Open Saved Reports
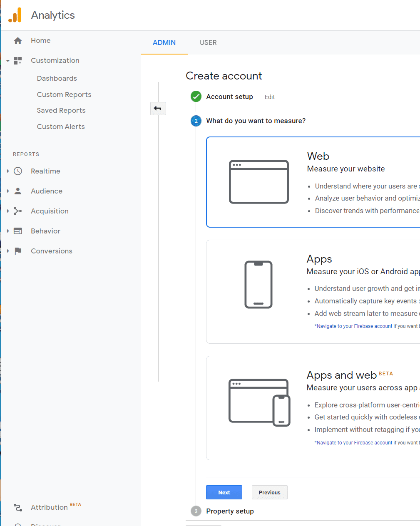This screenshot has width=420, height=526. (61, 110)
